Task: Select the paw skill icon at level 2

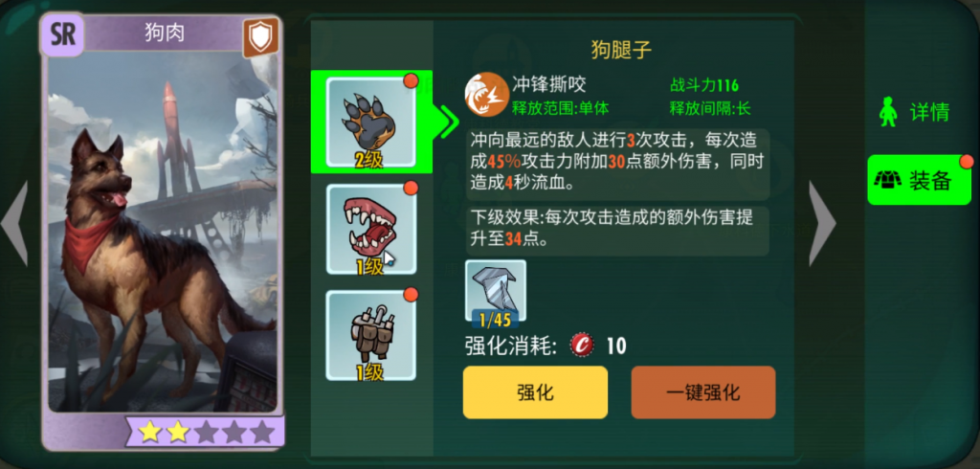Action: pyautogui.click(x=371, y=122)
